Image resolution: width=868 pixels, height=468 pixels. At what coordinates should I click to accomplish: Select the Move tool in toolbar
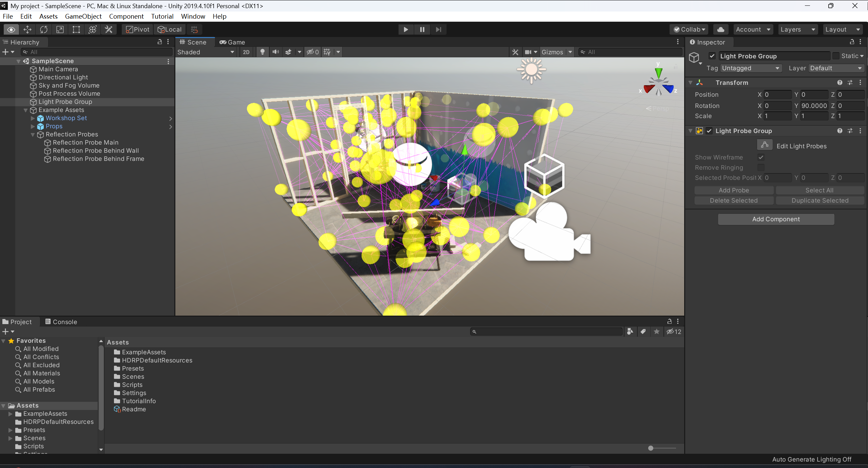click(27, 30)
